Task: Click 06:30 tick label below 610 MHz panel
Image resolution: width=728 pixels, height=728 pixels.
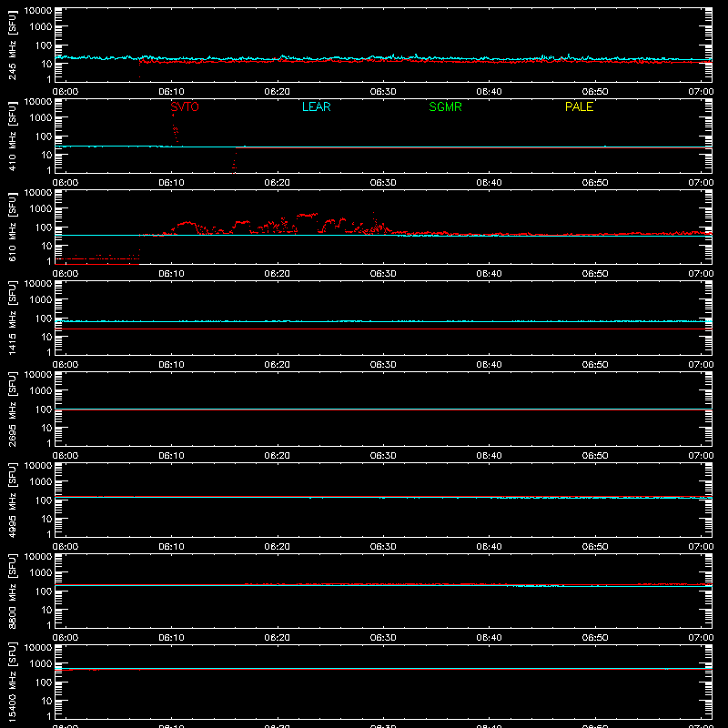Action: [383, 274]
